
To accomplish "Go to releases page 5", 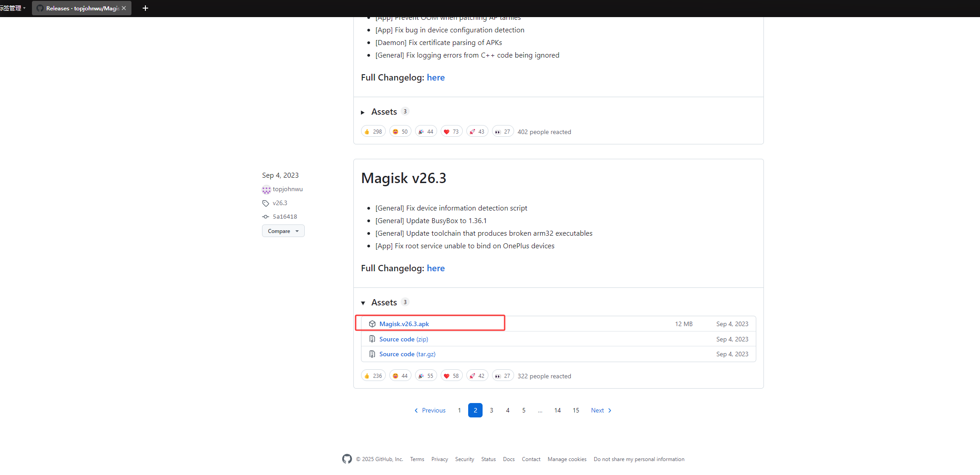I will (x=524, y=410).
